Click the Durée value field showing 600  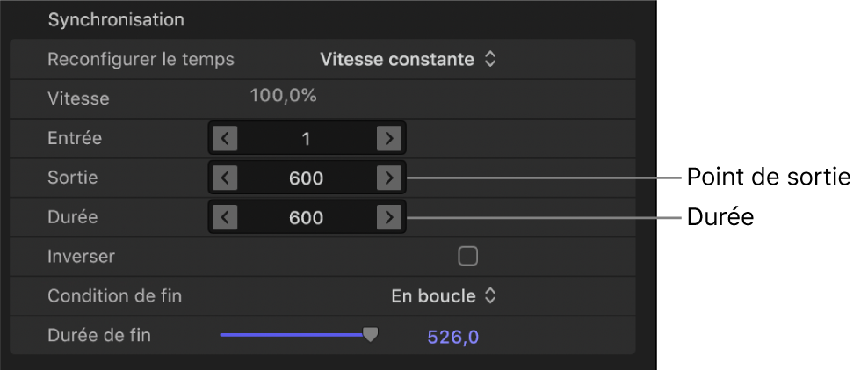click(307, 217)
